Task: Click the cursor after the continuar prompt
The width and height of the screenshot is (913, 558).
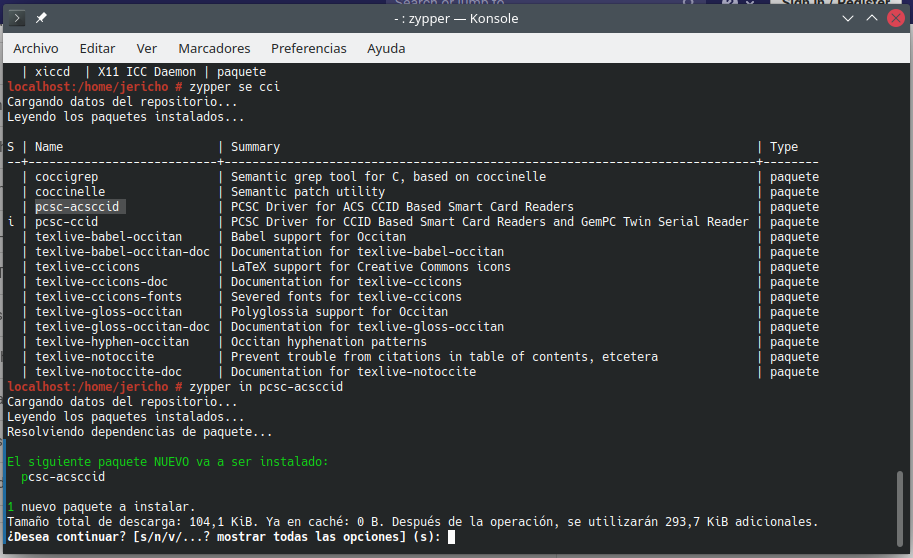Action: pyautogui.click(x=452, y=537)
